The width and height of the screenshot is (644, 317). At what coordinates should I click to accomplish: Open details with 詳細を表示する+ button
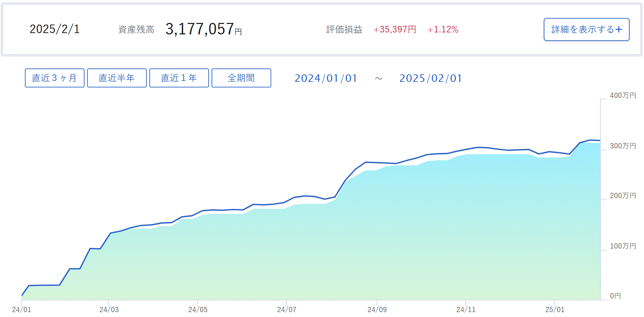pos(586,29)
